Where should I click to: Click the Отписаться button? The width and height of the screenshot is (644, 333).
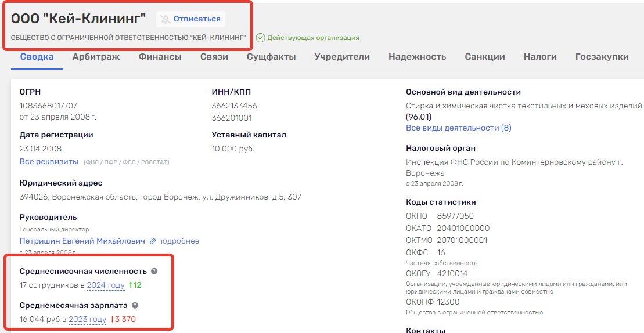pyautogui.click(x=190, y=19)
